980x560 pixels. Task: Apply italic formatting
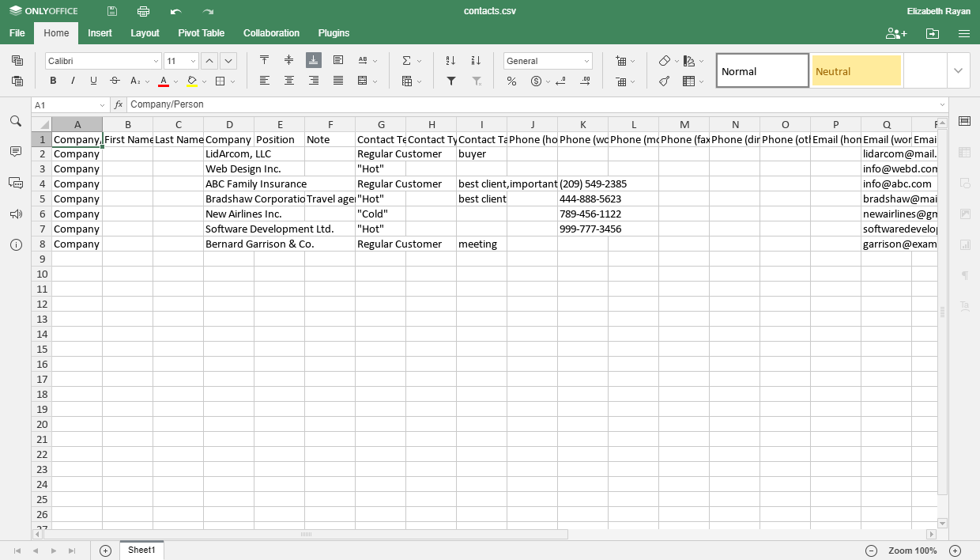pyautogui.click(x=73, y=81)
